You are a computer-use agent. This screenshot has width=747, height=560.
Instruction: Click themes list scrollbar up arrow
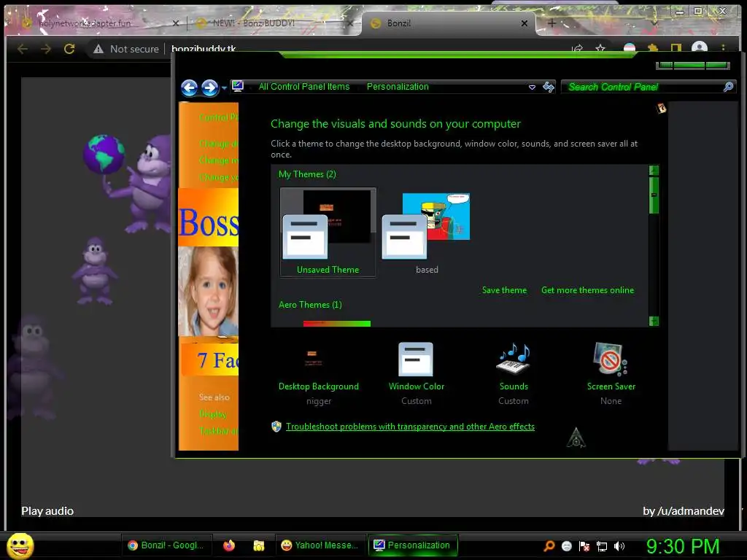[654, 171]
